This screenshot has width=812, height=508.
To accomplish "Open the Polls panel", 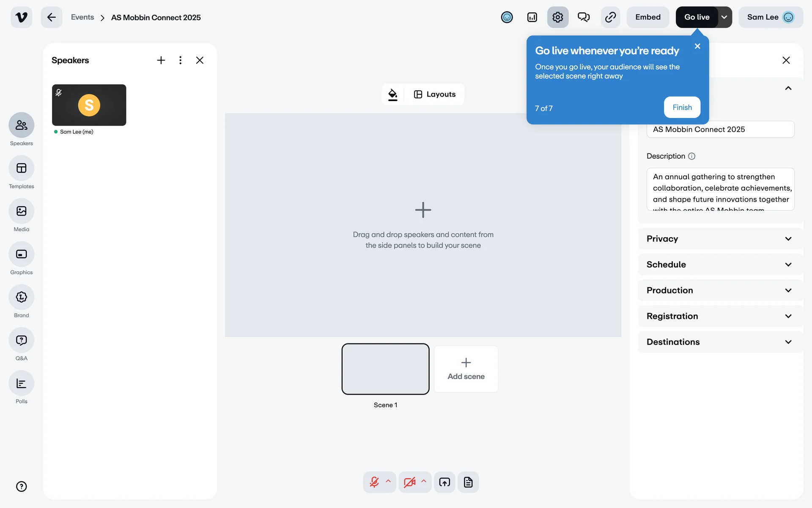I will coord(21,384).
